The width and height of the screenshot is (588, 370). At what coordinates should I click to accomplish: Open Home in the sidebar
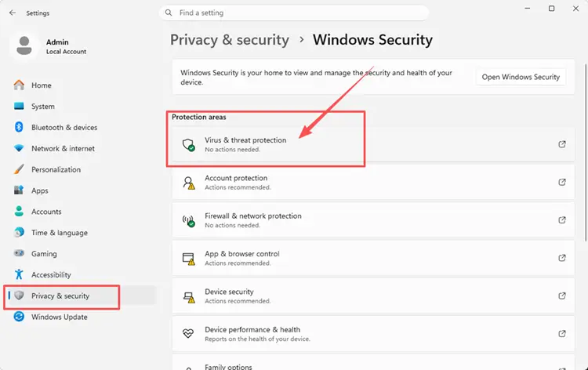click(81, 85)
